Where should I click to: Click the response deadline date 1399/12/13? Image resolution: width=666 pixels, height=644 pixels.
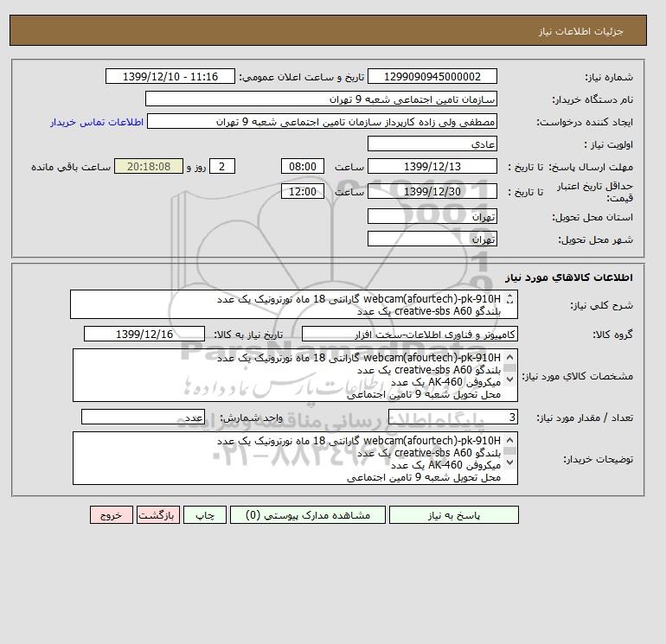[432, 167]
